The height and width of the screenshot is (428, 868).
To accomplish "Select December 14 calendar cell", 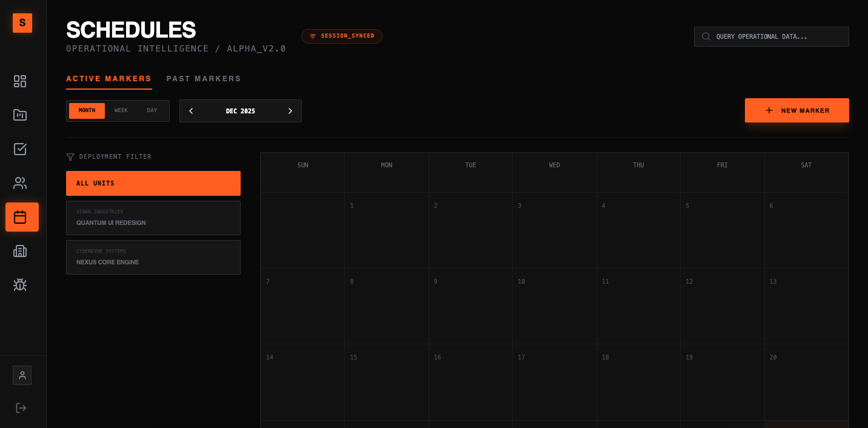I will click(302, 382).
